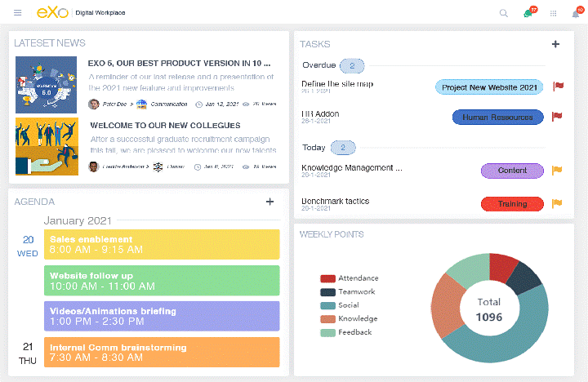Open 'Knowledge Management ...' task
This screenshot has width=588, height=382.
352,168
